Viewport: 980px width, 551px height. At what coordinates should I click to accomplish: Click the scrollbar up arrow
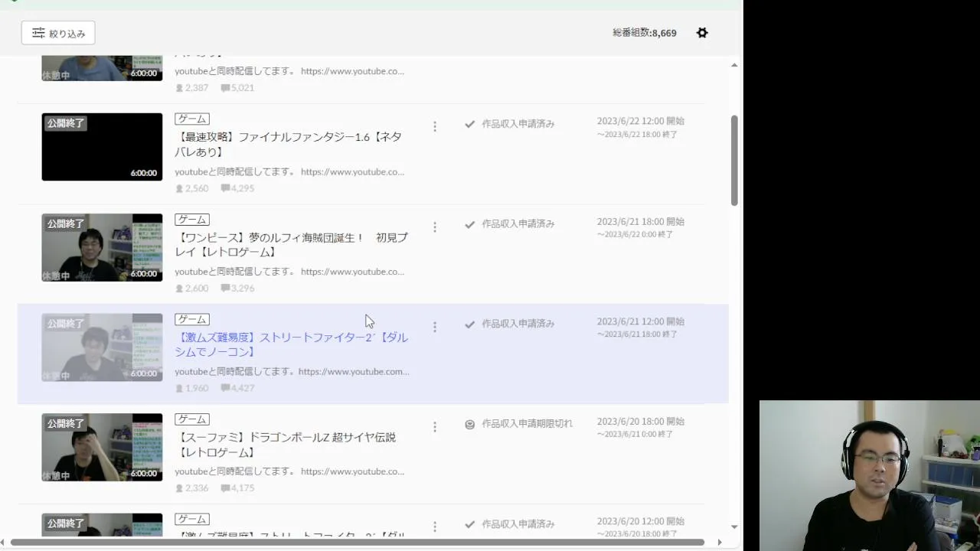pos(734,65)
